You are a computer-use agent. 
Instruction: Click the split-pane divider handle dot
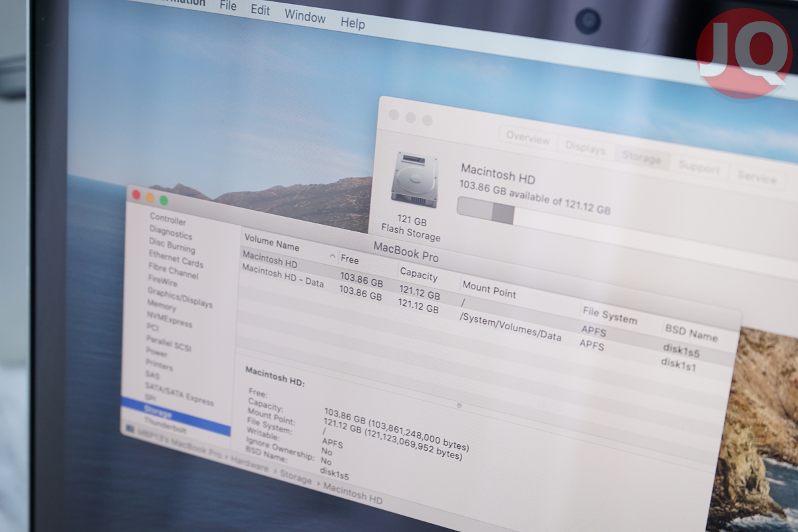click(x=459, y=404)
